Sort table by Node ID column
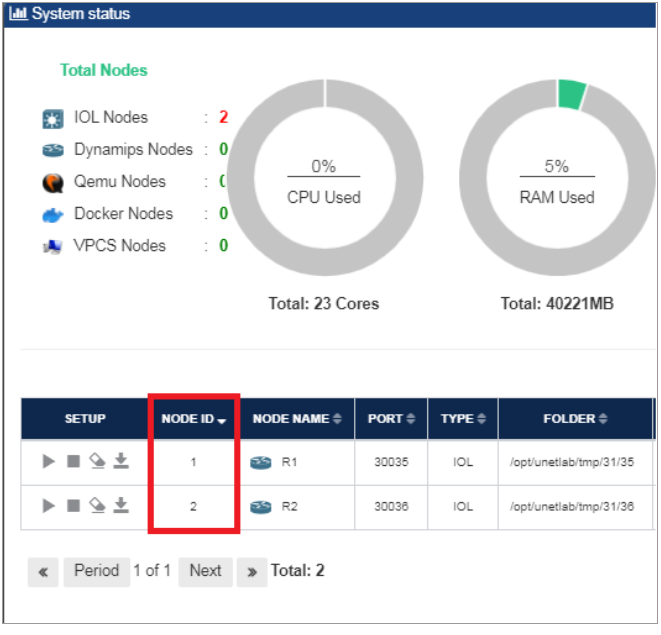The image size is (661, 635). 193,419
